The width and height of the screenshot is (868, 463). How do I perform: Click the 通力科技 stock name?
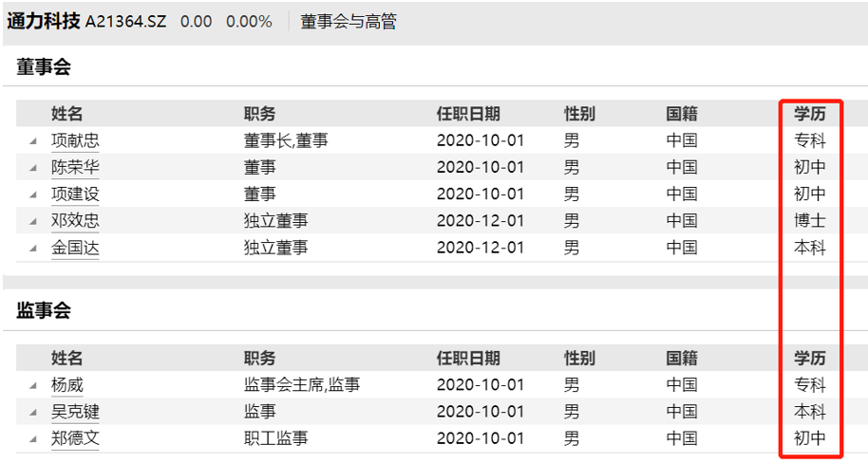(44, 21)
